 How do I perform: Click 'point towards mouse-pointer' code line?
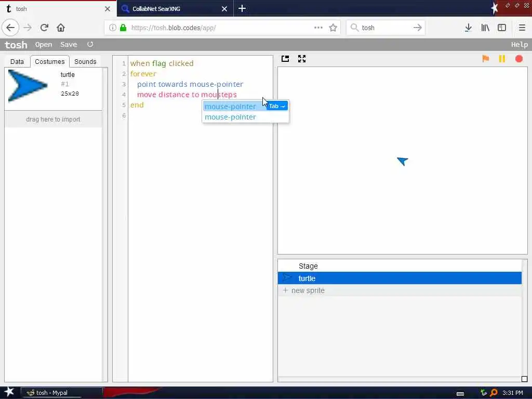click(x=190, y=84)
